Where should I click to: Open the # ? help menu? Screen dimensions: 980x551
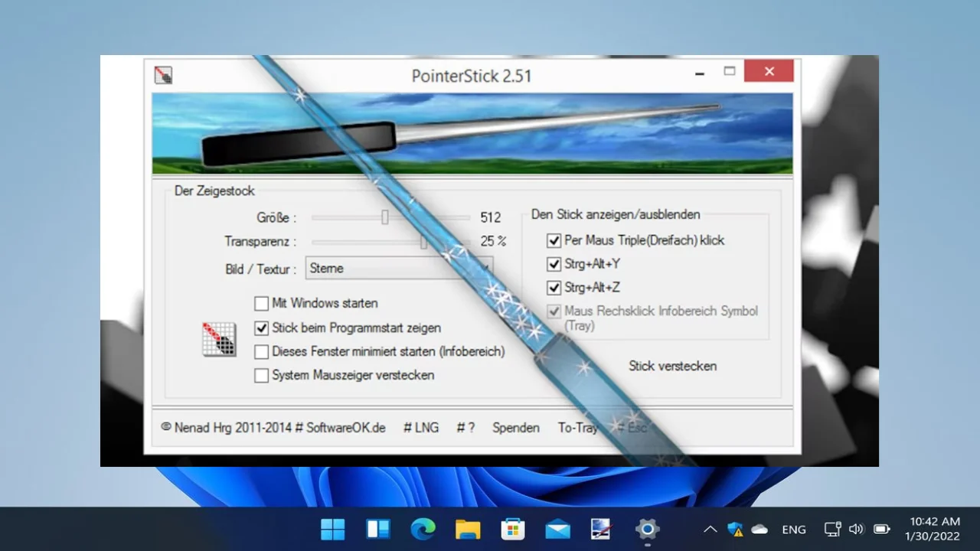465,428
